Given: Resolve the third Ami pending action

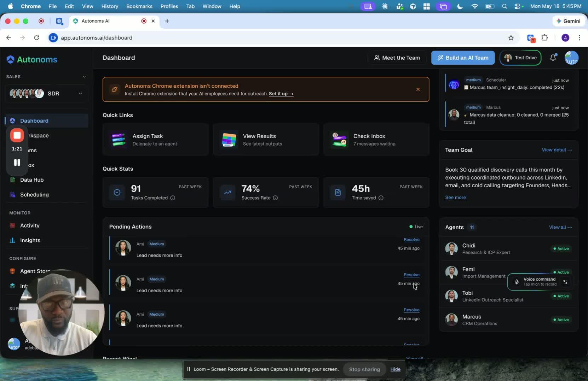Looking at the screenshot, I should 411,310.
